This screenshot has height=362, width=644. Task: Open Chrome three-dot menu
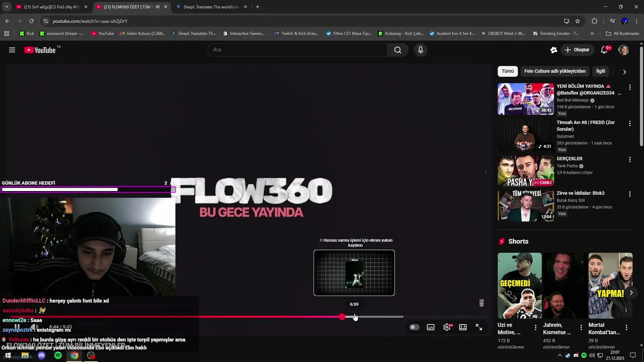point(636,21)
